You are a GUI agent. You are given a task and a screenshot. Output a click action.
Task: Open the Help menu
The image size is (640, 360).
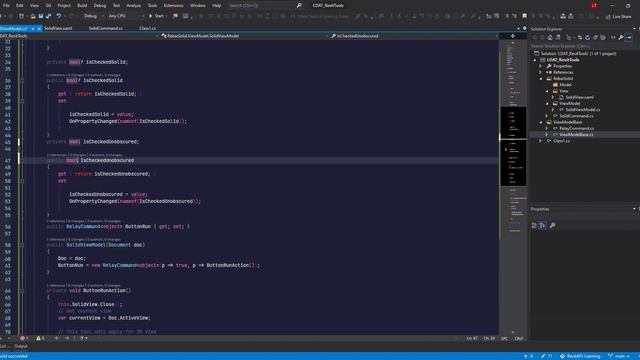pos(217,6)
